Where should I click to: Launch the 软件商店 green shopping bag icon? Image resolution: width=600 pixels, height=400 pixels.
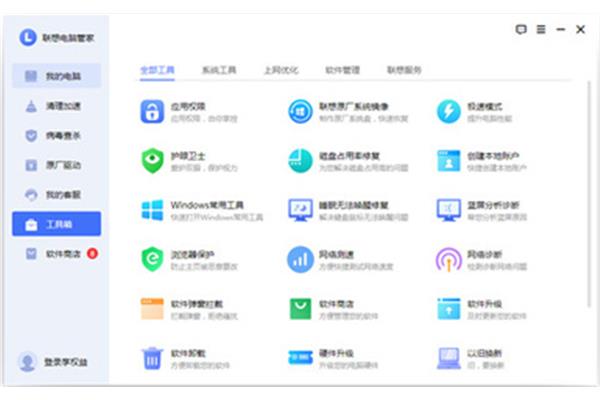click(x=300, y=309)
